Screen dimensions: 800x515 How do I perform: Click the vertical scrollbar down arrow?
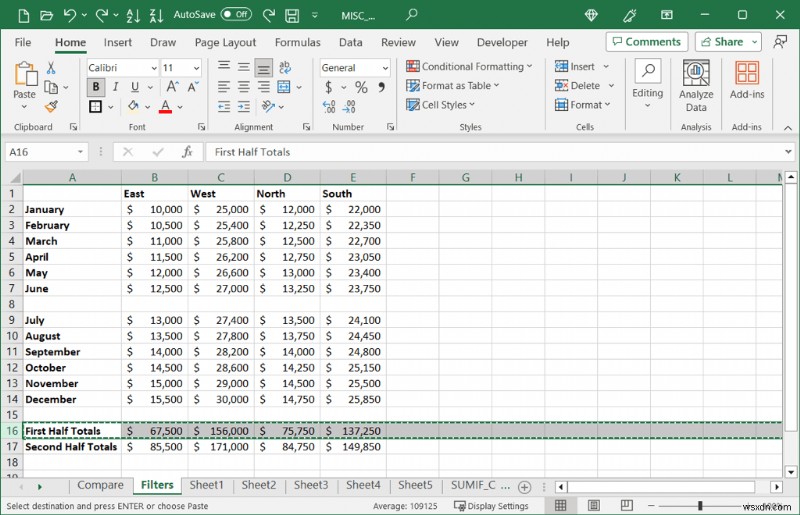(791, 471)
